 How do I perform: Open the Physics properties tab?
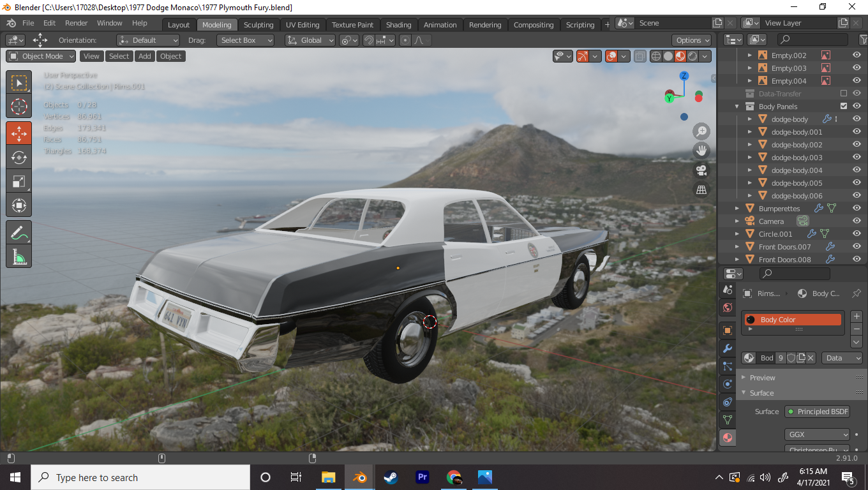click(x=727, y=384)
